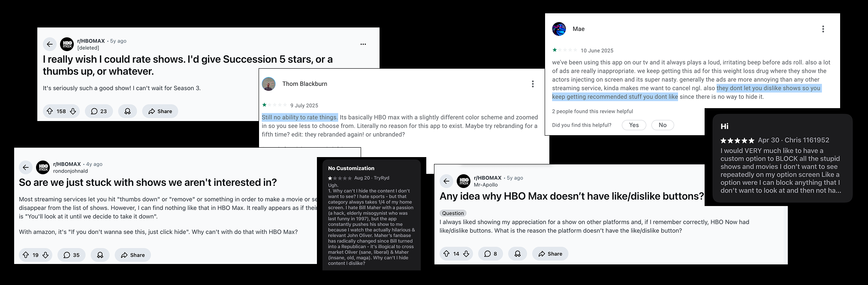Give award on the Succession rating post

[127, 111]
